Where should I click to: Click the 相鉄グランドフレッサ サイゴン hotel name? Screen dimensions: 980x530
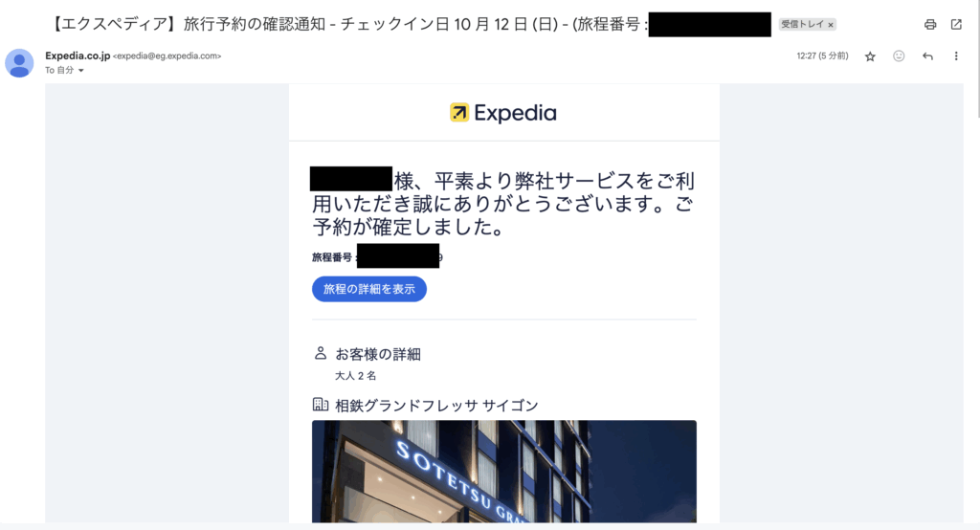[436, 406]
